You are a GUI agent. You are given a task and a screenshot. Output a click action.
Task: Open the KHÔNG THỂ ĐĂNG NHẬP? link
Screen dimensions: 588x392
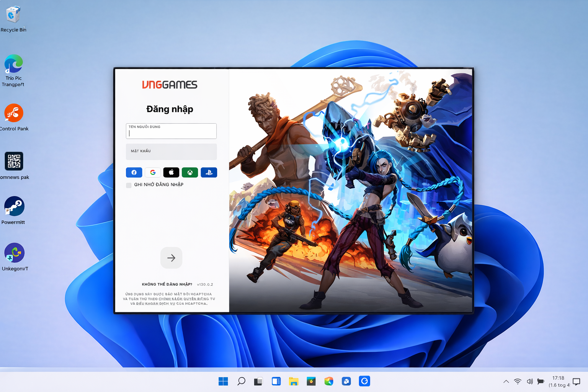pos(167,284)
